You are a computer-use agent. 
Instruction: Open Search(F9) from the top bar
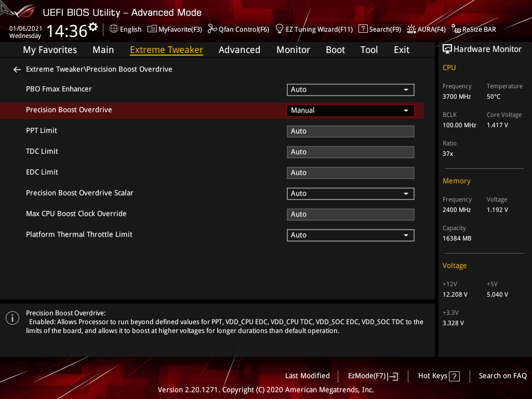coord(380,29)
